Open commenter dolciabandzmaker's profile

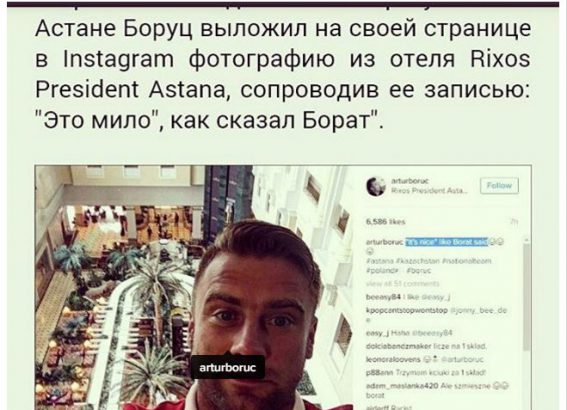398,346
